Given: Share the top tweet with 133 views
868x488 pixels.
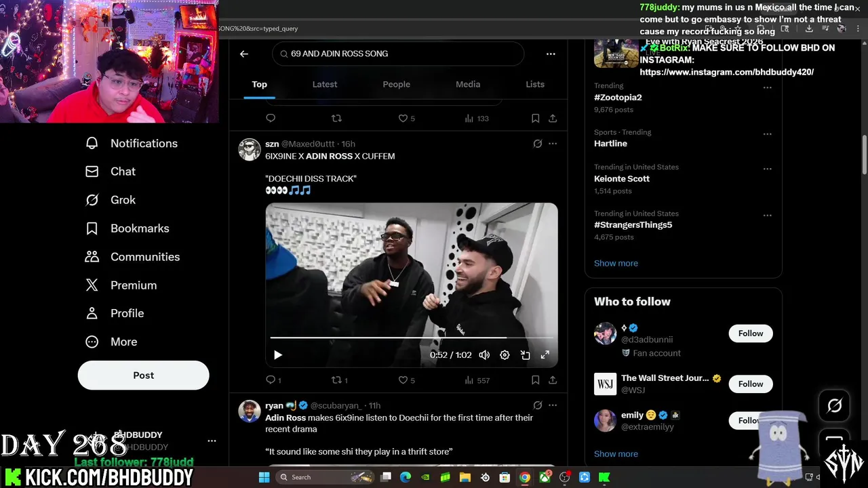Looking at the screenshot, I should pos(553,118).
